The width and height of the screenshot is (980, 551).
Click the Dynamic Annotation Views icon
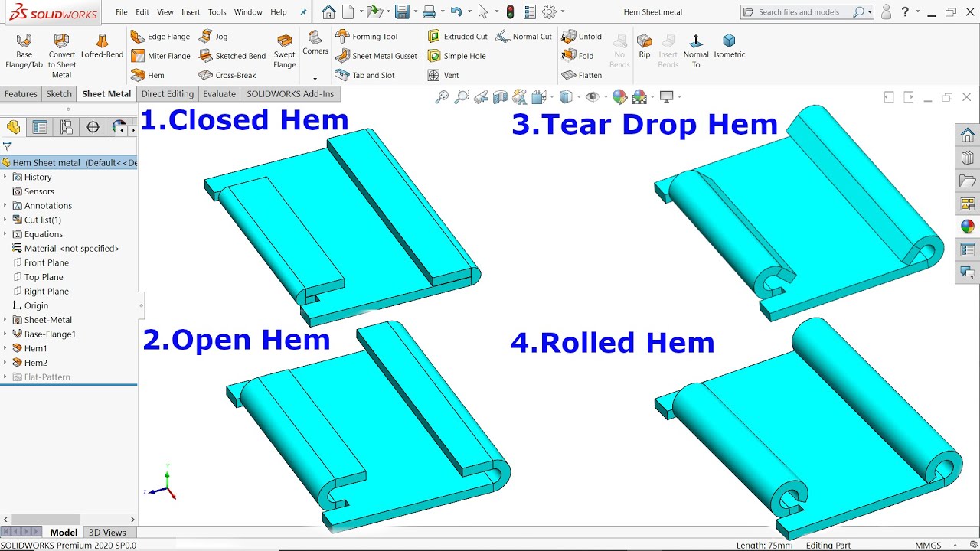coord(519,96)
